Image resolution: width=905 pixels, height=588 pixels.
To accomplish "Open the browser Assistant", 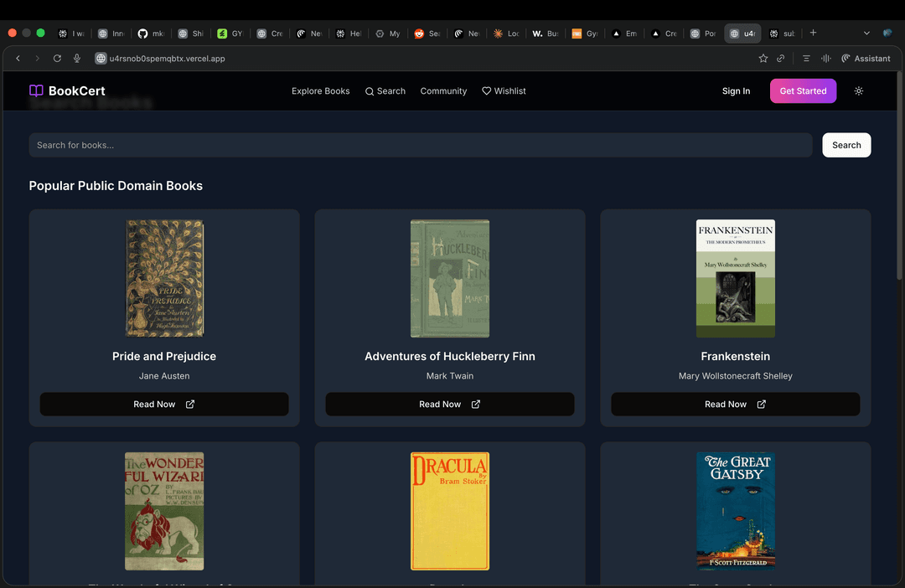I will point(866,59).
